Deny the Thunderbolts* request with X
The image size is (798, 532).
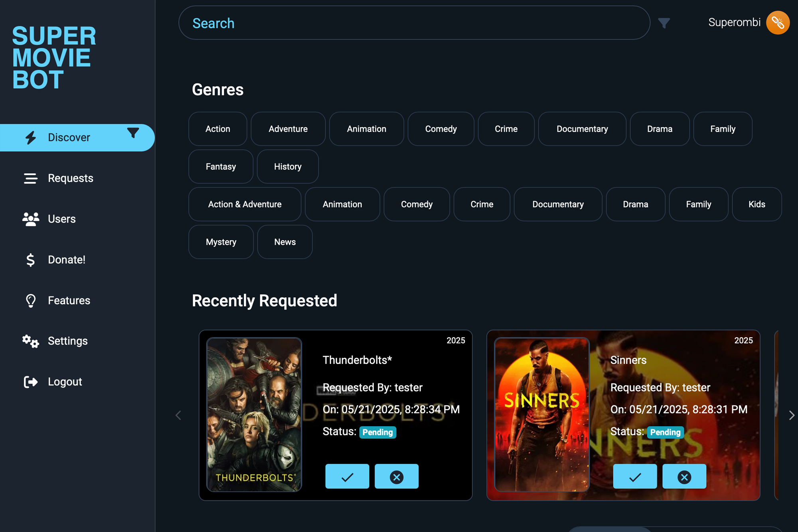coord(396,476)
